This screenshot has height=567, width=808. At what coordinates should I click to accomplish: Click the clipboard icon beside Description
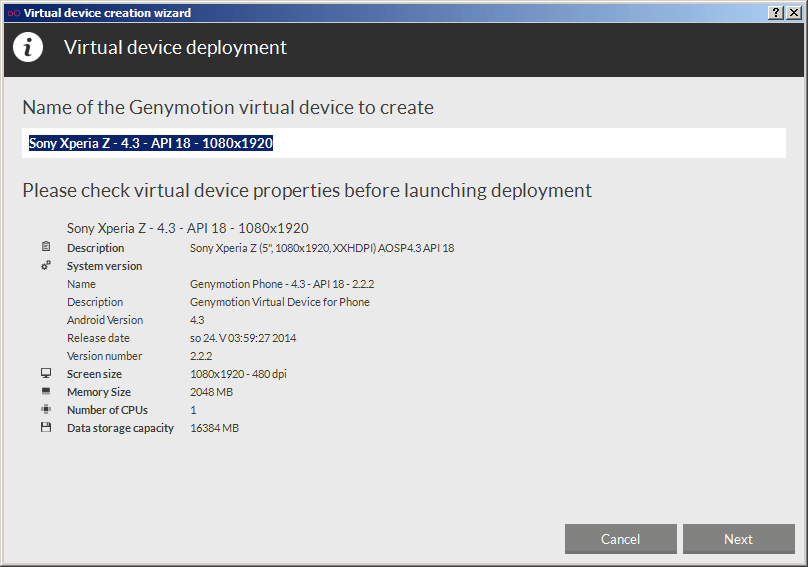[46, 247]
